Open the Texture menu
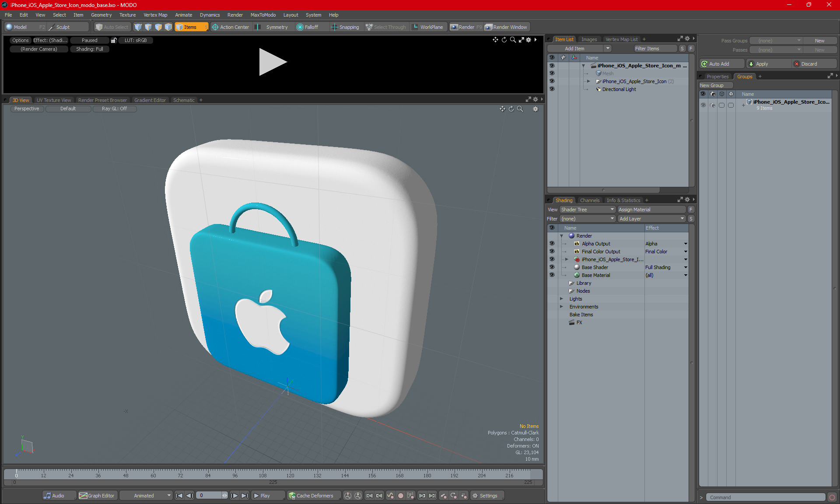The image size is (840, 504). tap(127, 15)
